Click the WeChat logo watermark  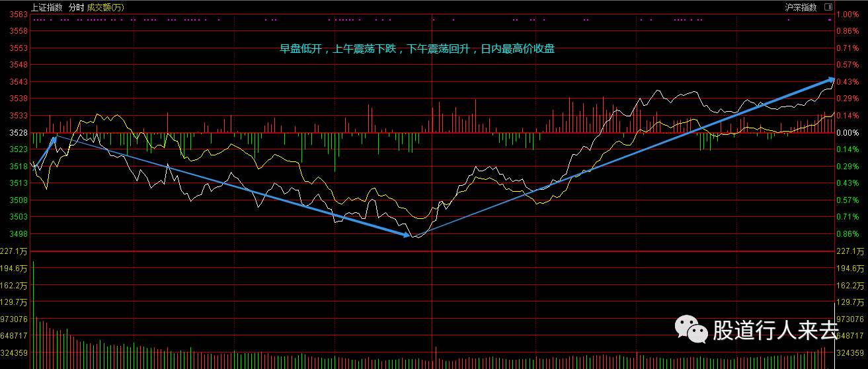click(690, 329)
